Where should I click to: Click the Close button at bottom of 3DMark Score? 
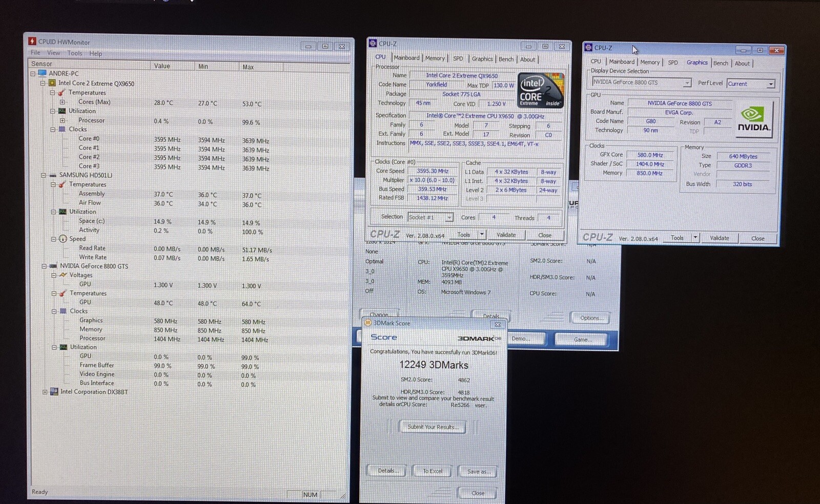478,493
